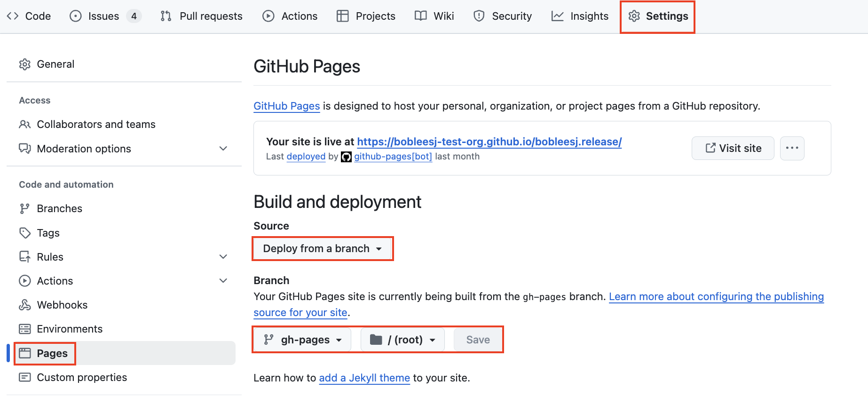The height and width of the screenshot is (397, 868).
Task: Open the github-pages[bot] profile link
Action: coord(393,157)
